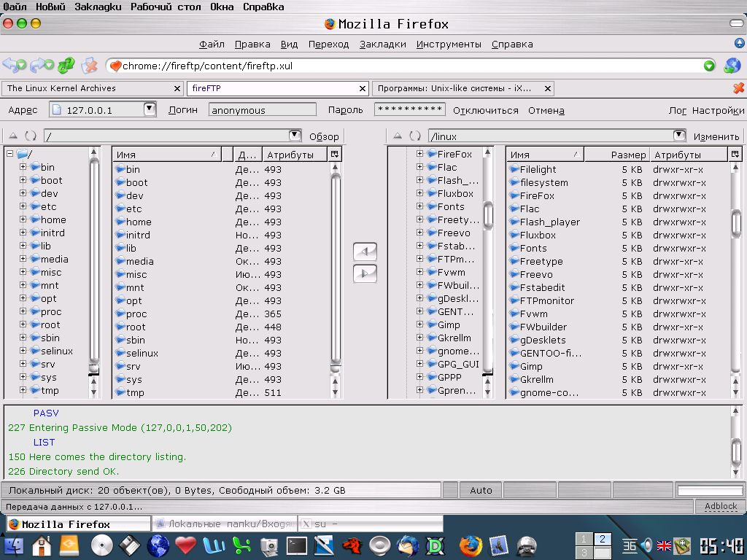
Task: Expand remote GPG_GUI tree folder
Action: (419, 364)
